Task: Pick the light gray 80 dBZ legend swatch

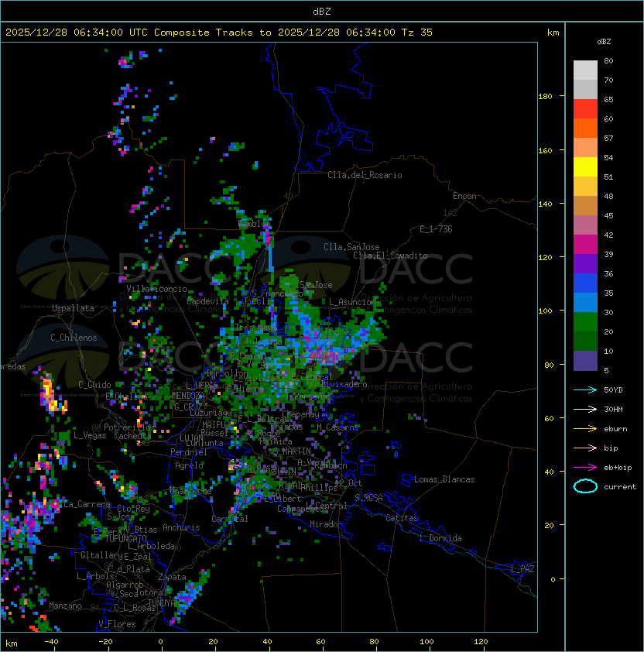Action: coord(585,70)
